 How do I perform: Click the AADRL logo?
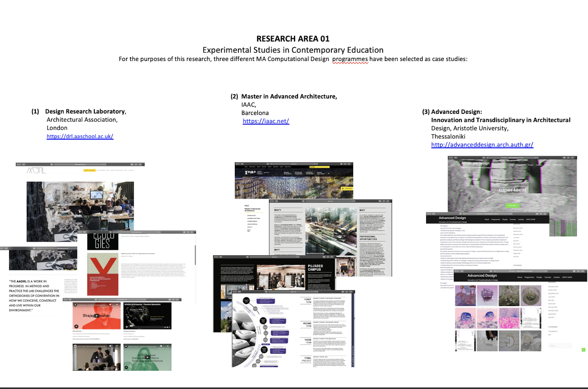[x=36, y=170]
